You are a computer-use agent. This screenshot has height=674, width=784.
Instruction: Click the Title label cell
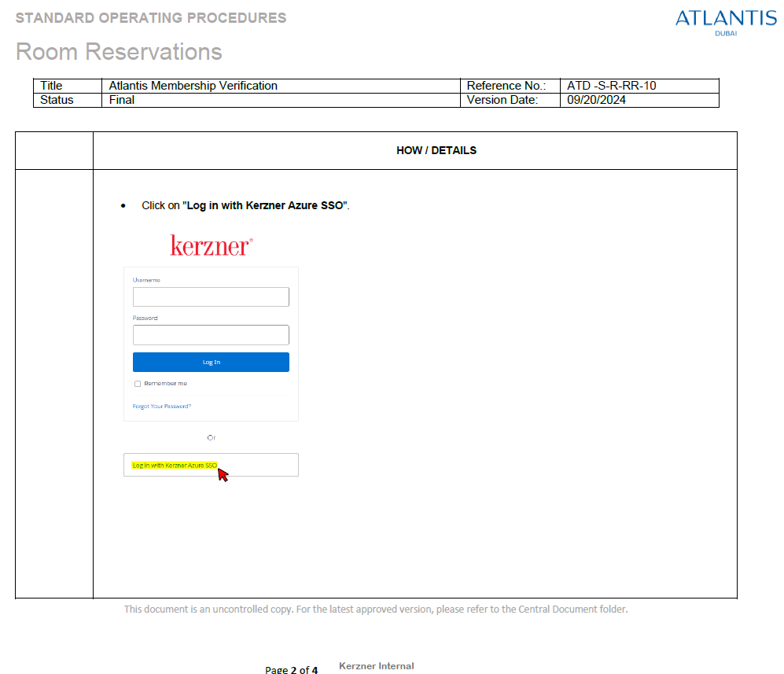tap(68, 86)
